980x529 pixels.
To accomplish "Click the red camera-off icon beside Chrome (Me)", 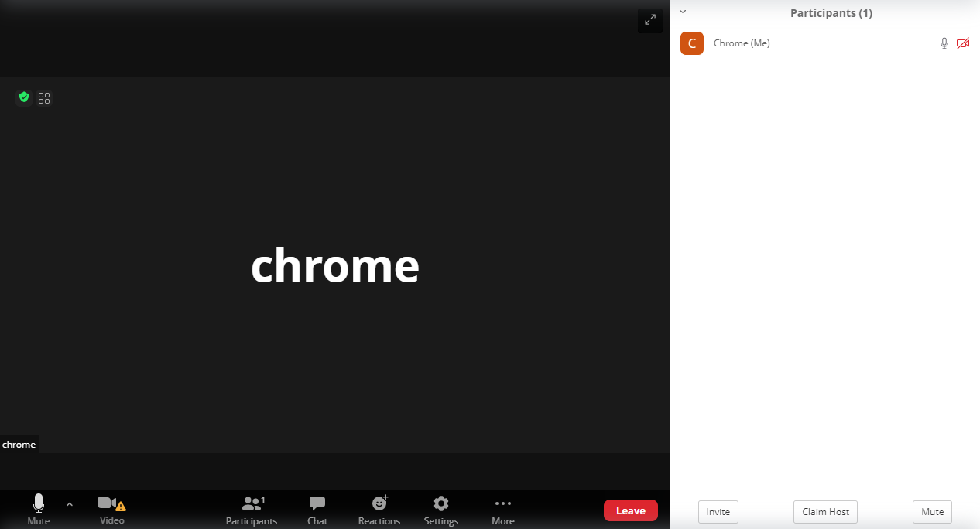I will coord(963,43).
